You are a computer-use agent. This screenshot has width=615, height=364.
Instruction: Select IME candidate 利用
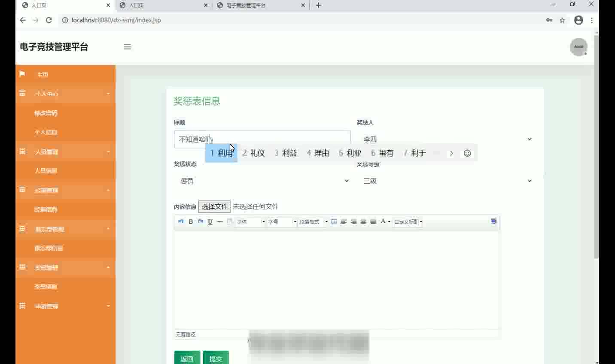click(221, 153)
